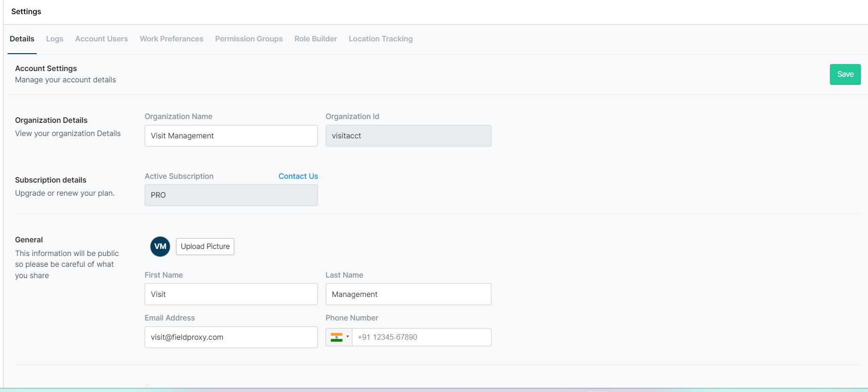868x392 pixels.
Task: Go to Work Preferances tab
Action: [x=171, y=39]
